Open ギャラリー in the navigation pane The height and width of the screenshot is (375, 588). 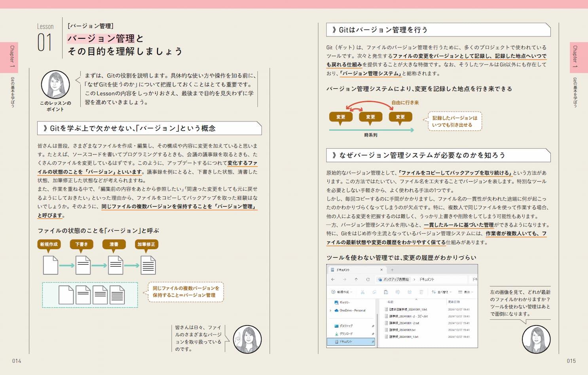point(342,303)
